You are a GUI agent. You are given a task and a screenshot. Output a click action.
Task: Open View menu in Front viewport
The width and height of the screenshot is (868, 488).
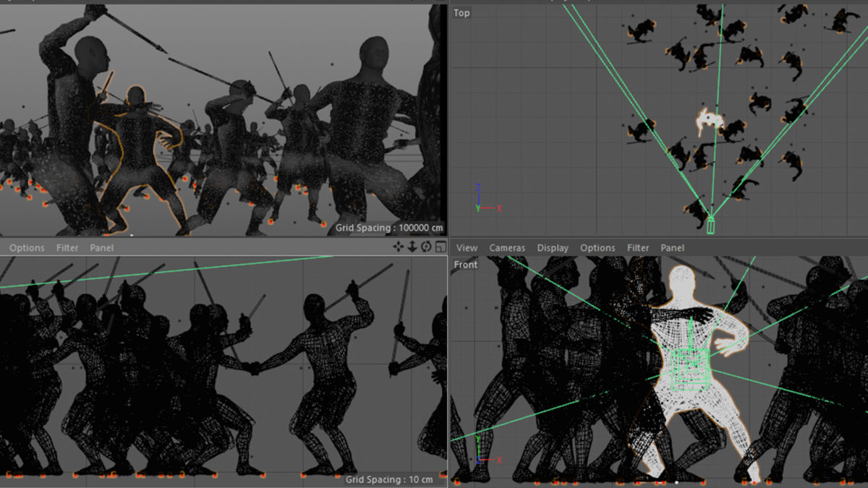(467, 248)
